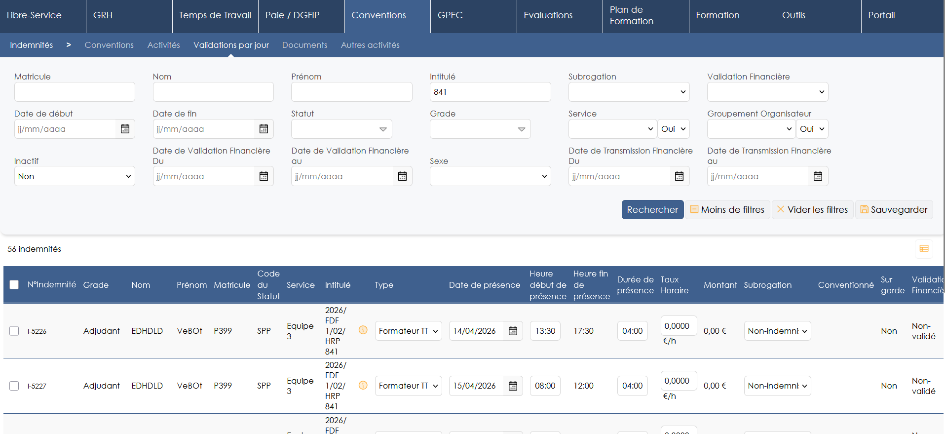Screen dimensions: 945x434
Task: Expand the Validation Financière filter dropdown
Action: pyautogui.click(x=768, y=92)
